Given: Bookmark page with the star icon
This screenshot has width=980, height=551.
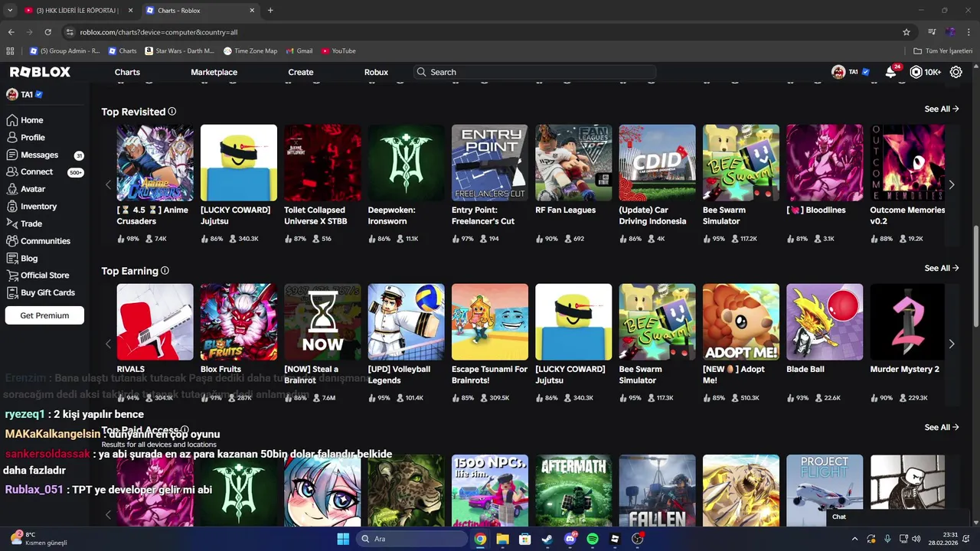Looking at the screenshot, I should click(x=906, y=32).
